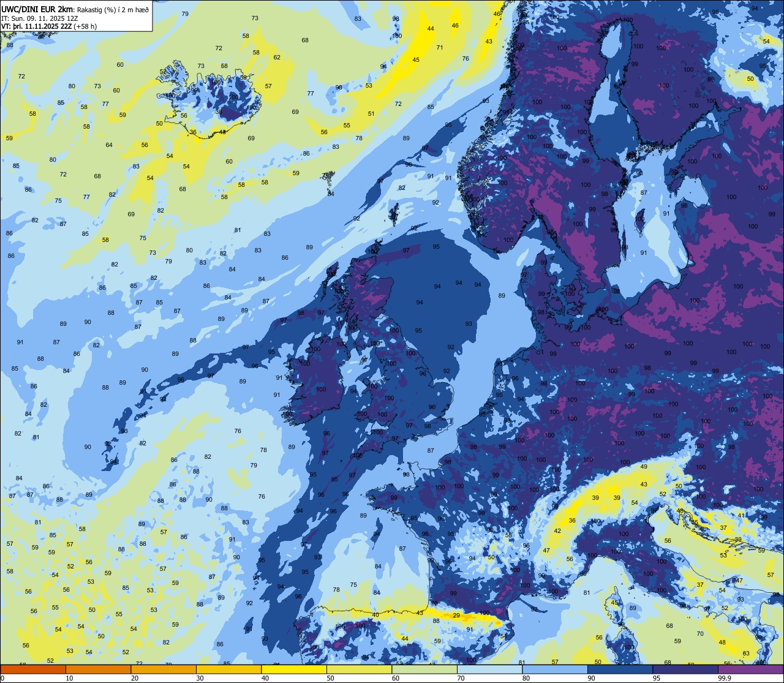
Task: Click the initial time 'IT: Sun. 09. 11. 2025 12Z'
Action: click(40, 18)
